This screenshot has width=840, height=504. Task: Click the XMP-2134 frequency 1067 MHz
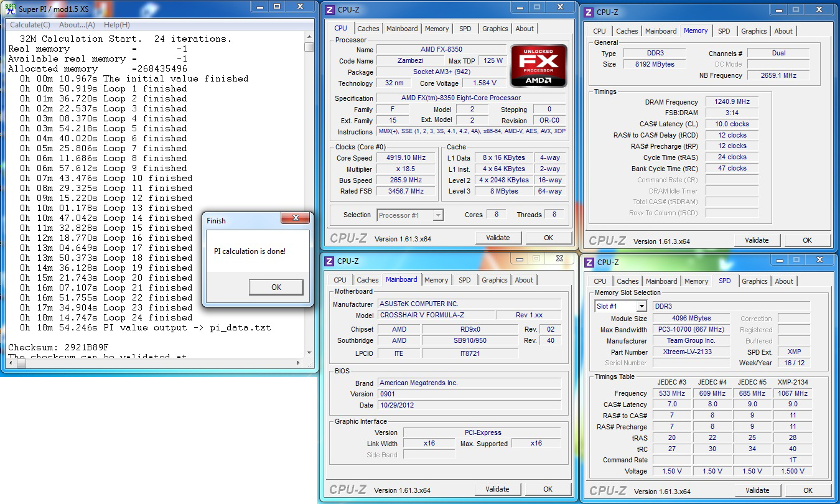[793, 393]
